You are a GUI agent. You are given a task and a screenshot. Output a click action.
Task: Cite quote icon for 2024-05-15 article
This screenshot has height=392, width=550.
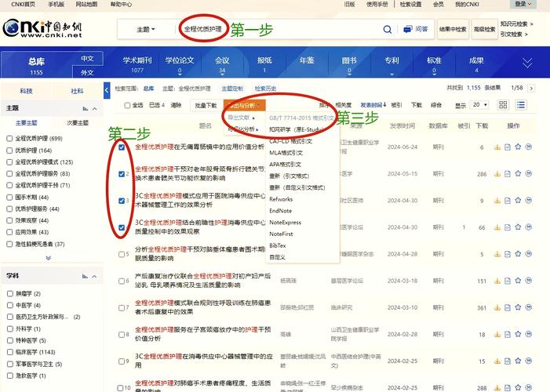click(x=529, y=173)
